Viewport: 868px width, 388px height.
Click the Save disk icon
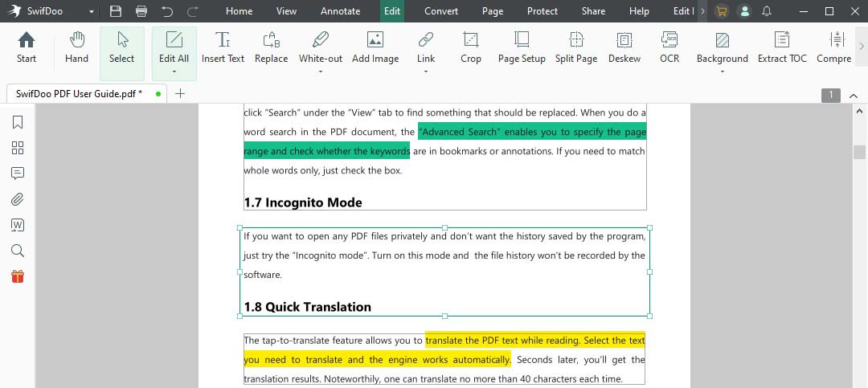point(116,11)
